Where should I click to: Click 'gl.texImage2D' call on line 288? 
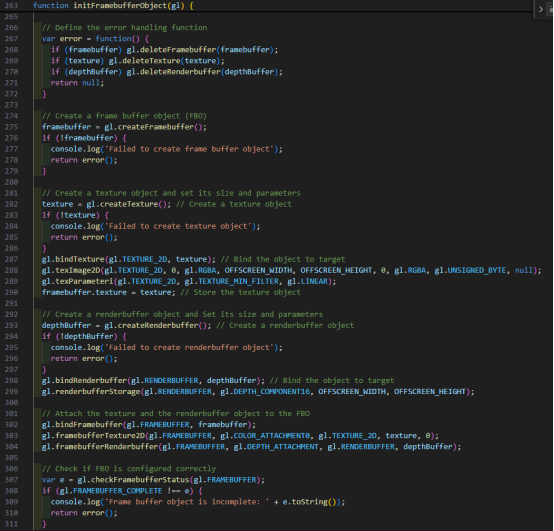pyautogui.click(x=71, y=271)
